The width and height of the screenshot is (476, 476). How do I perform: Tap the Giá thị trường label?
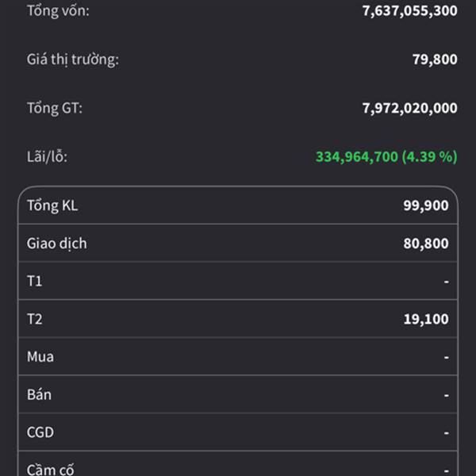coord(72,59)
